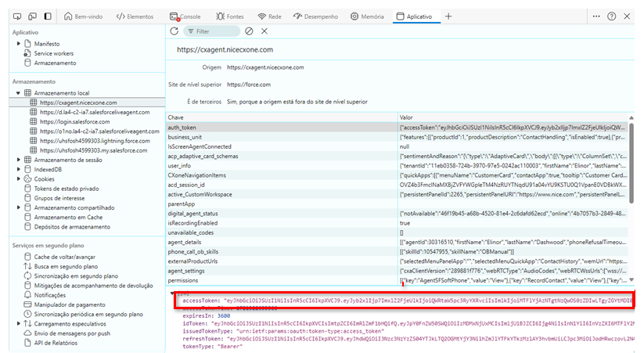Image resolution: width=644 pixels, height=353 pixels.
Task: Select Cache de voltar/avançar item
Action: click(x=64, y=257)
